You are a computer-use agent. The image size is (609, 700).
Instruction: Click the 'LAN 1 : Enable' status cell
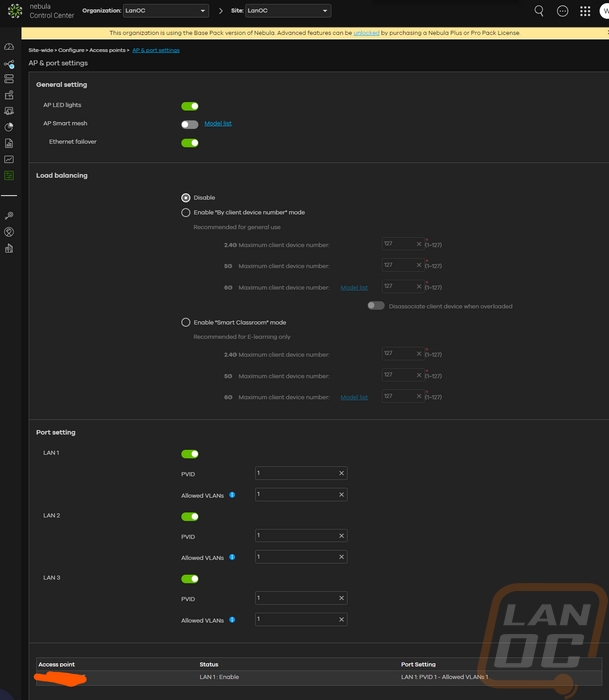click(x=219, y=677)
